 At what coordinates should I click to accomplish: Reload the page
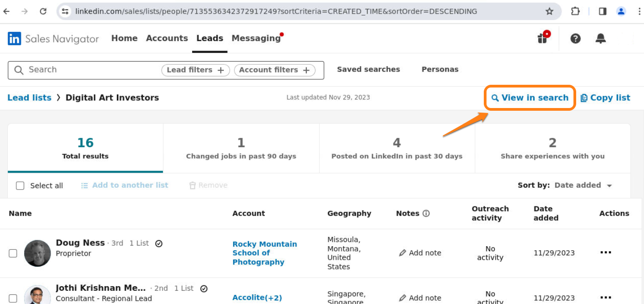[43, 11]
